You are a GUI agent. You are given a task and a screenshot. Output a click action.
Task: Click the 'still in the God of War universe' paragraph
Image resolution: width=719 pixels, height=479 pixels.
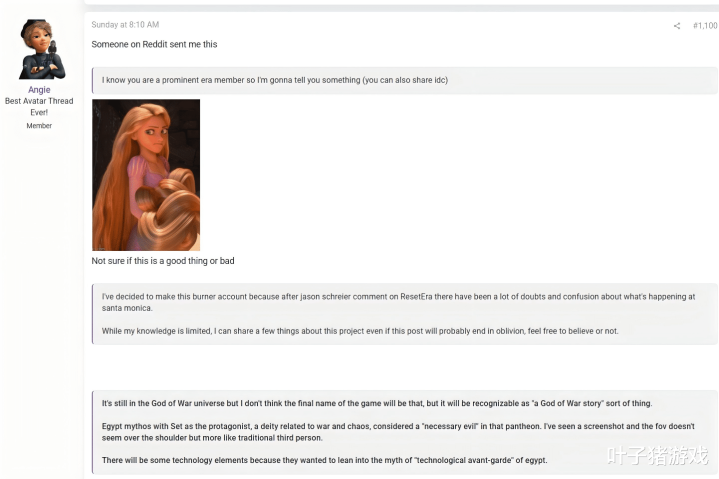click(377, 403)
